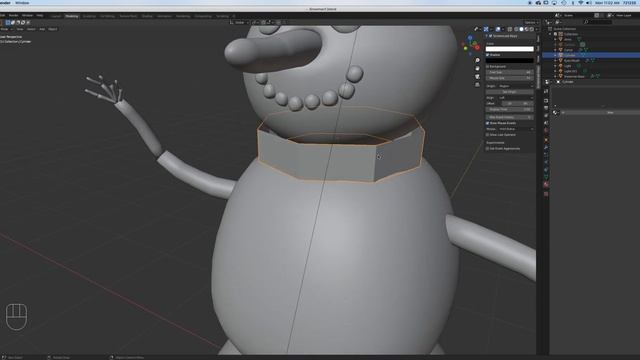
Task: Open Modifiers wrench properties tab
Action: click(546, 147)
